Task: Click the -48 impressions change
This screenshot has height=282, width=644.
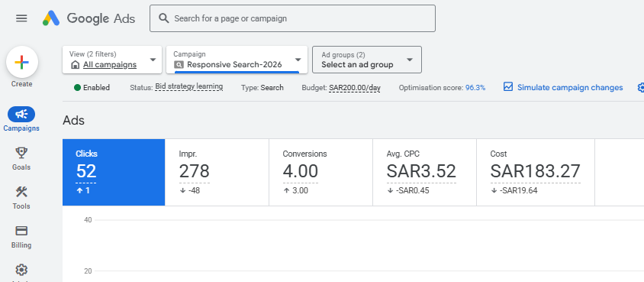Action: pos(190,191)
